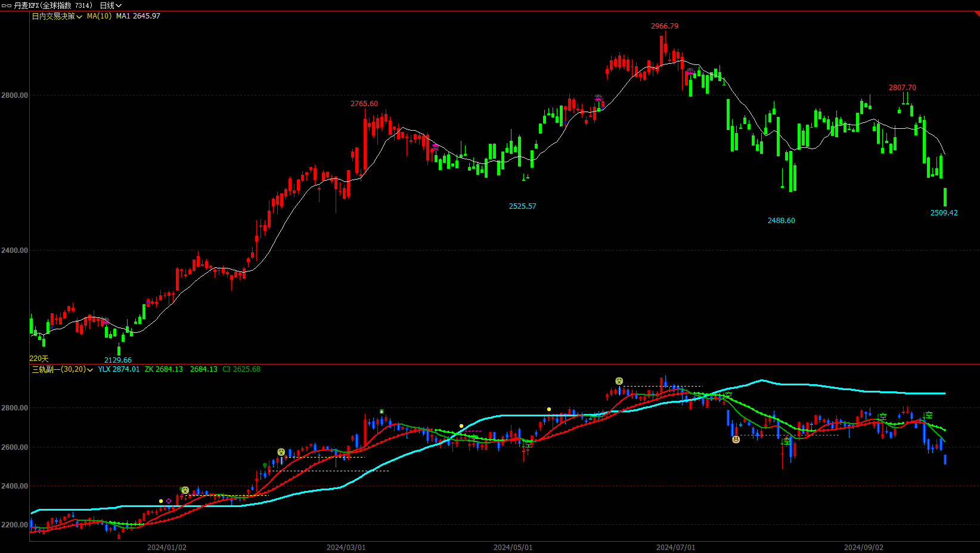Screen dimensions: 980x553
Task: Click the 空 signal marker near May 2024
Action: point(528,444)
